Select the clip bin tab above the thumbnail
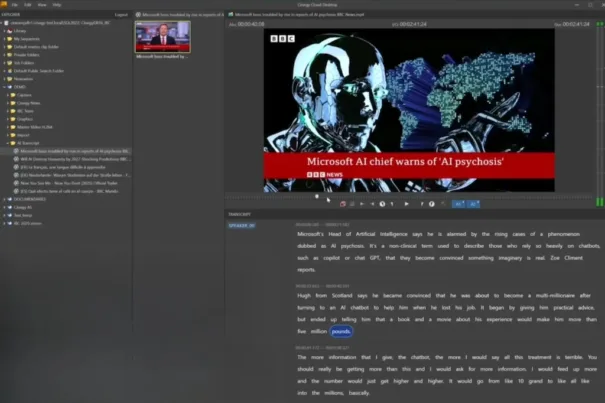The width and height of the screenshot is (605, 403). [179, 15]
